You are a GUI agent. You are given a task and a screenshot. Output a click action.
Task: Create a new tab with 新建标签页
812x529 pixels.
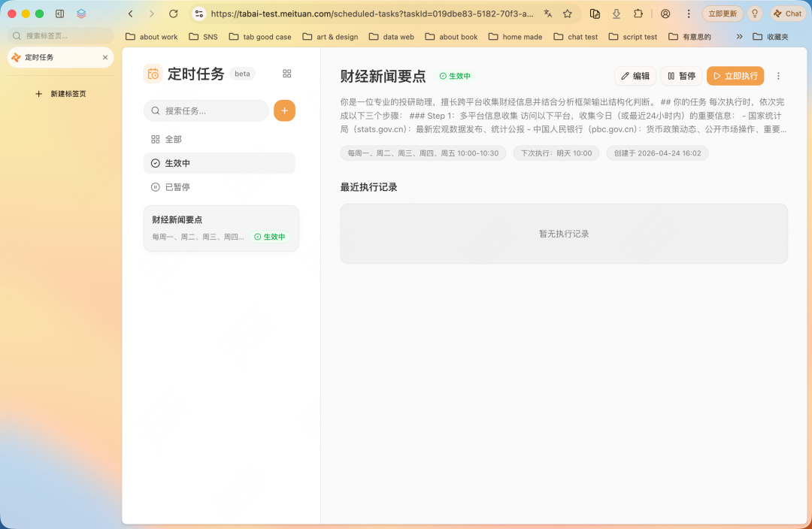pos(61,94)
